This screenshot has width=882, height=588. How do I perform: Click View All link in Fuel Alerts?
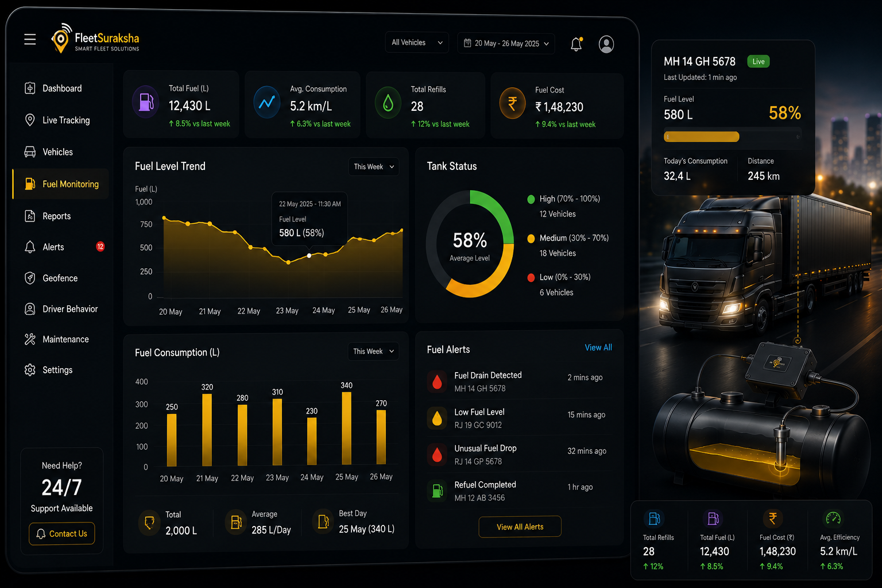(598, 347)
